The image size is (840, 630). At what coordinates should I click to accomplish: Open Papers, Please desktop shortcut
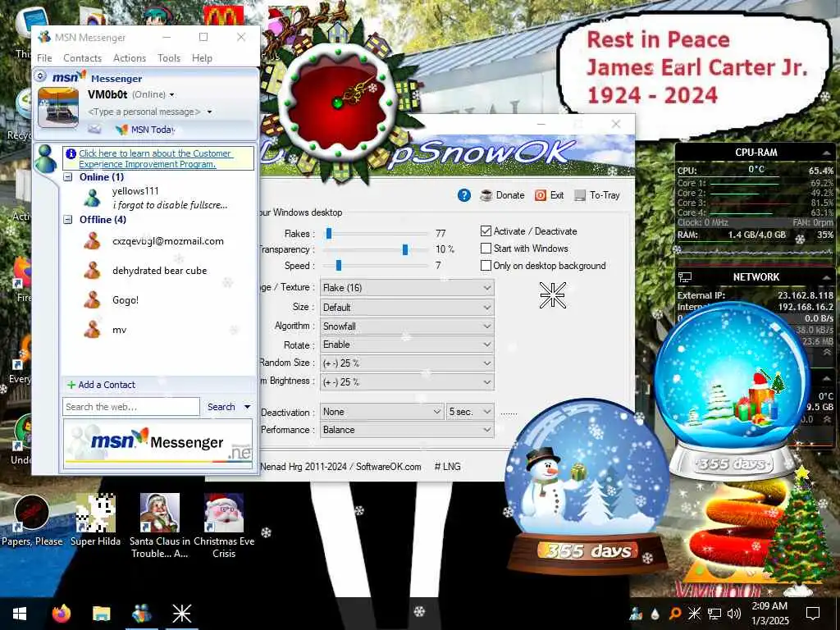pyautogui.click(x=32, y=521)
